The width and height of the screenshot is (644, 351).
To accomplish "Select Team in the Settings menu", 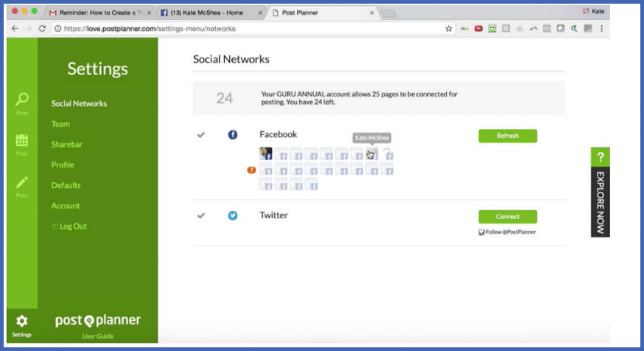I will pyautogui.click(x=60, y=124).
